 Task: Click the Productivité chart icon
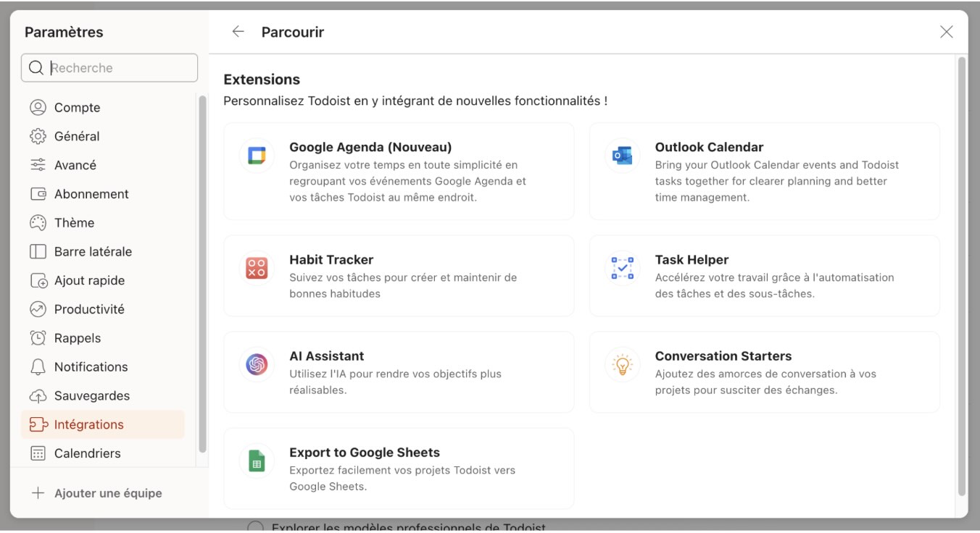point(38,309)
